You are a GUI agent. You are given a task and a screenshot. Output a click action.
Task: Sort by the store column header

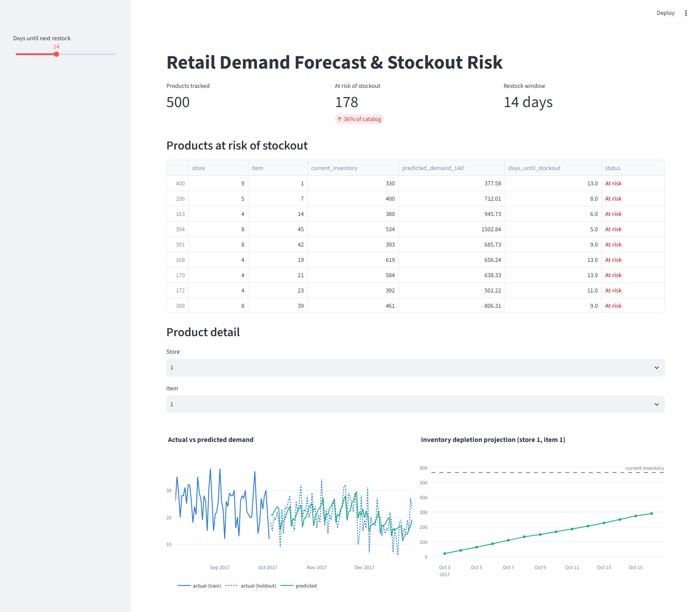point(218,168)
